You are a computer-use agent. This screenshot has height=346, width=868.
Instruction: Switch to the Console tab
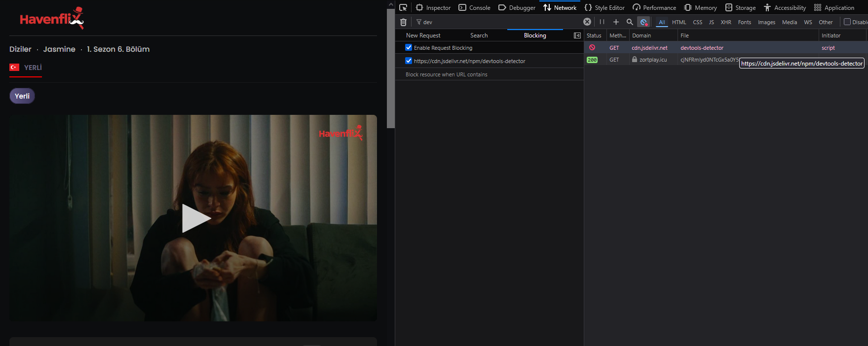click(474, 7)
